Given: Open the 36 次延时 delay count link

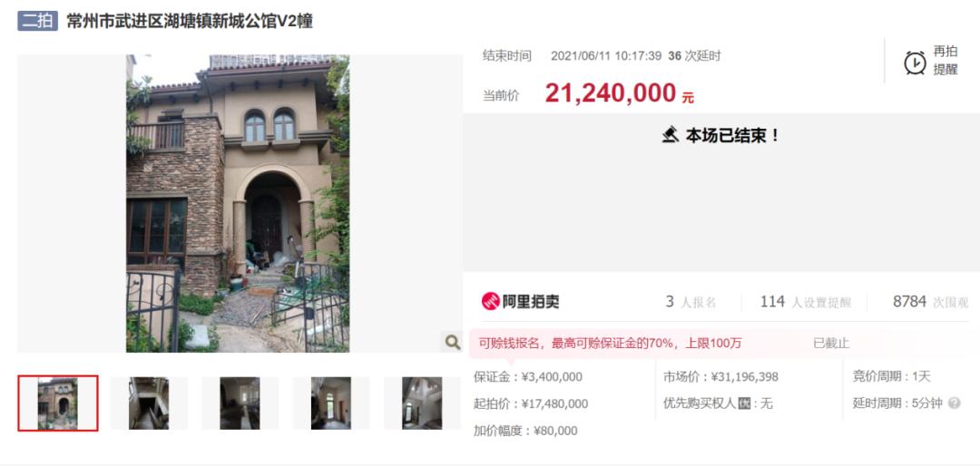Looking at the screenshot, I should (x=694, y=56).
